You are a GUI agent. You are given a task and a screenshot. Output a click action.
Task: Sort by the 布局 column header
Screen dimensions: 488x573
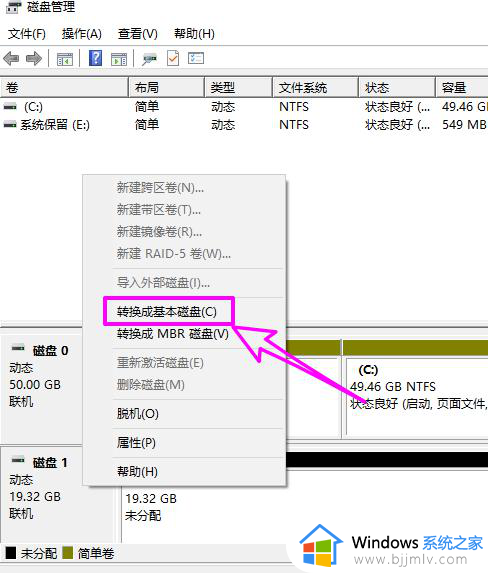coord(167,87)
